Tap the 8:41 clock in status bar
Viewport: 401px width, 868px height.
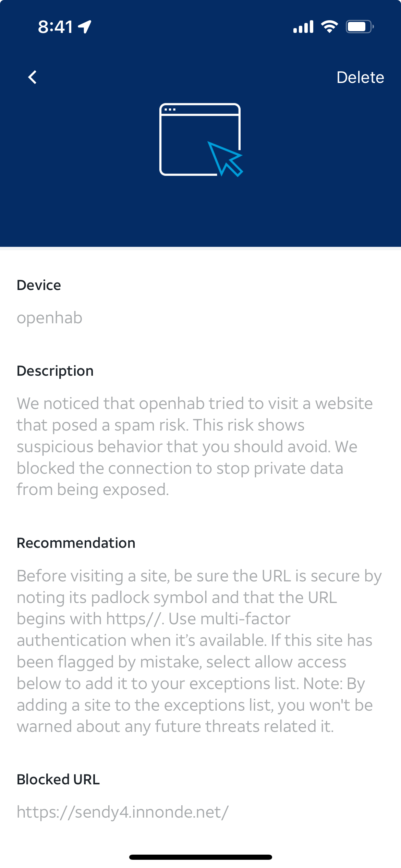tap(55, 27)
